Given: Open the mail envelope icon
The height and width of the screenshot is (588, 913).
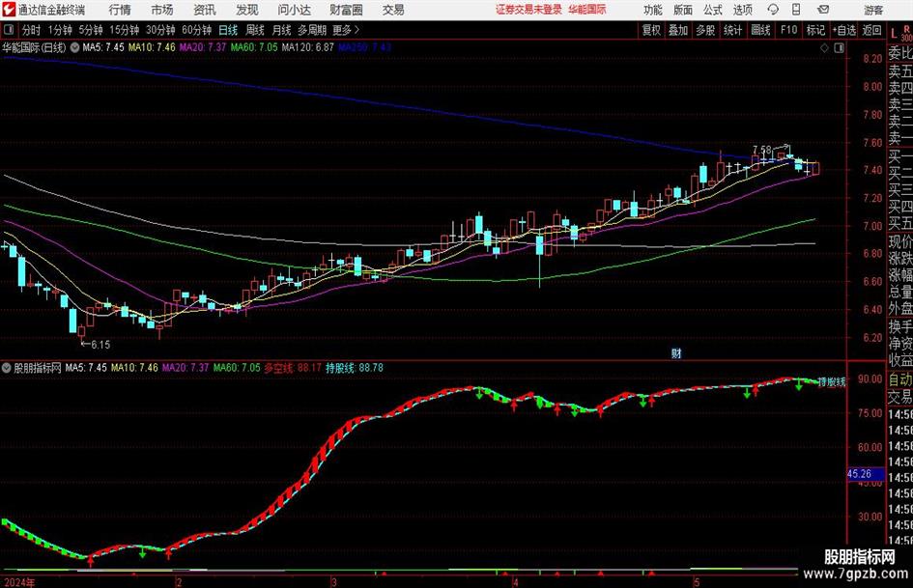Looking at the screenshot, I should [823, 10].
